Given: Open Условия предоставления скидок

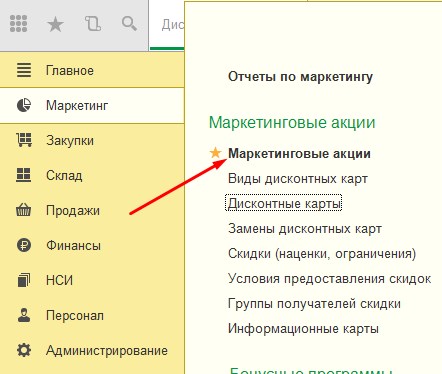Looking at the screenshot, I should coord(329,279).
